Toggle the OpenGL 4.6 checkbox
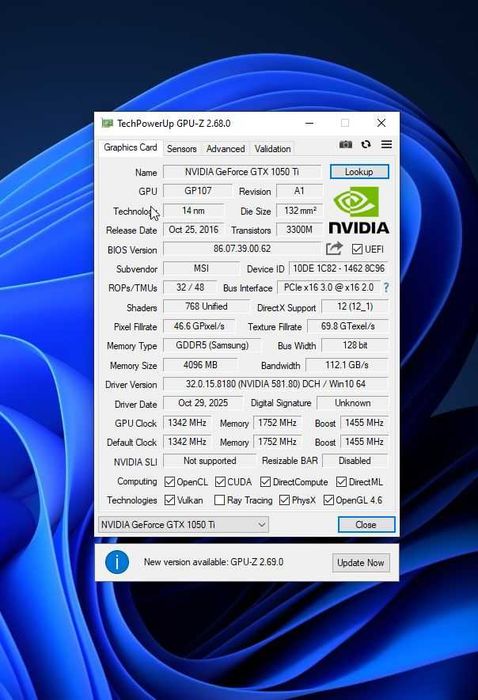This screenshot has width=478, height=700. pyautogui.click(x=328, y=500)
